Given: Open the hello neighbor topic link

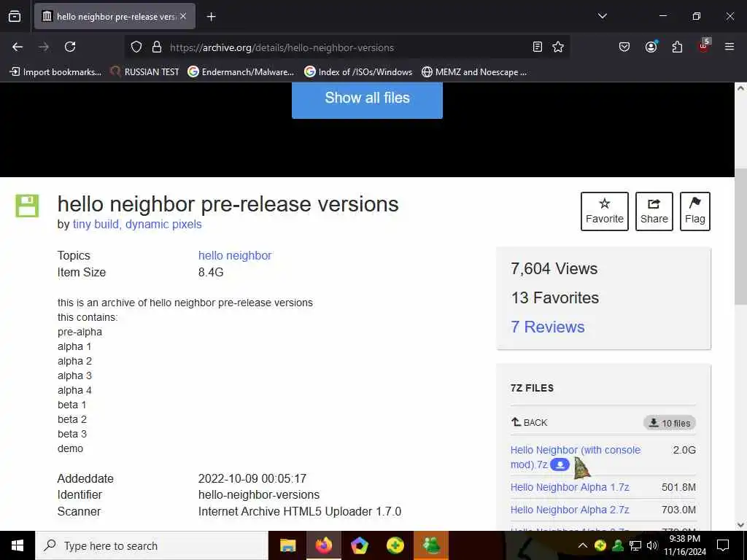Looking at the screenshot, I should [235, 256].
